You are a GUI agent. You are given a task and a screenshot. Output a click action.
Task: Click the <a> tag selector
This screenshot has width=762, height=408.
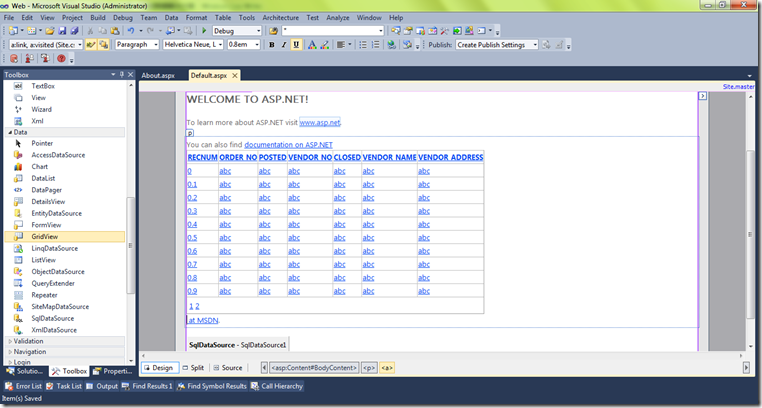pyautogui.click(x=387, y=368)
